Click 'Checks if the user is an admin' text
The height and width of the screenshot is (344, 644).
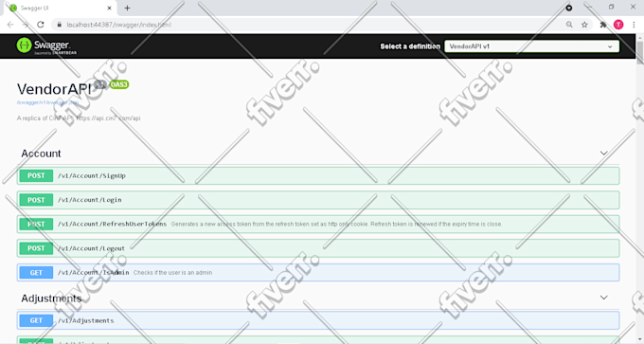coord(173,273)
